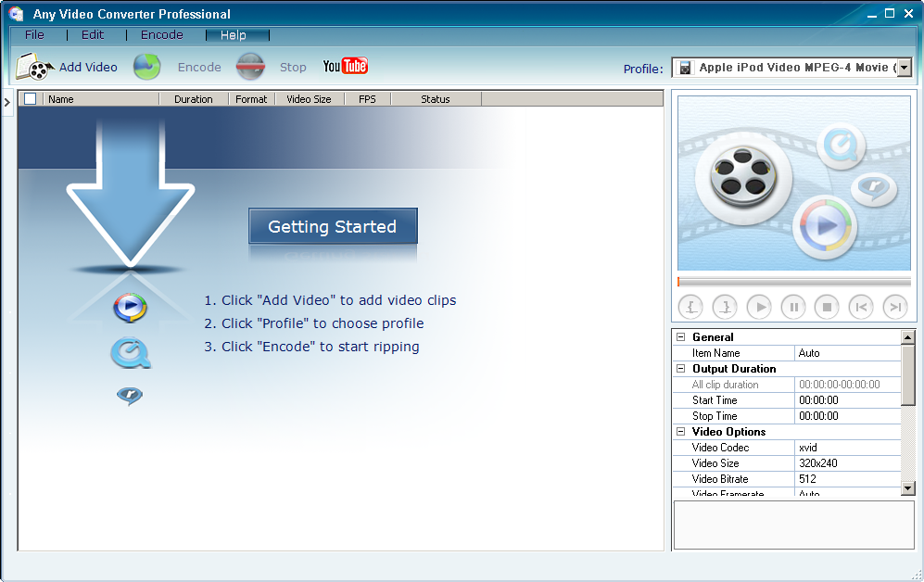
Task: Click the Video Size property label
Action: pos(715,463)
